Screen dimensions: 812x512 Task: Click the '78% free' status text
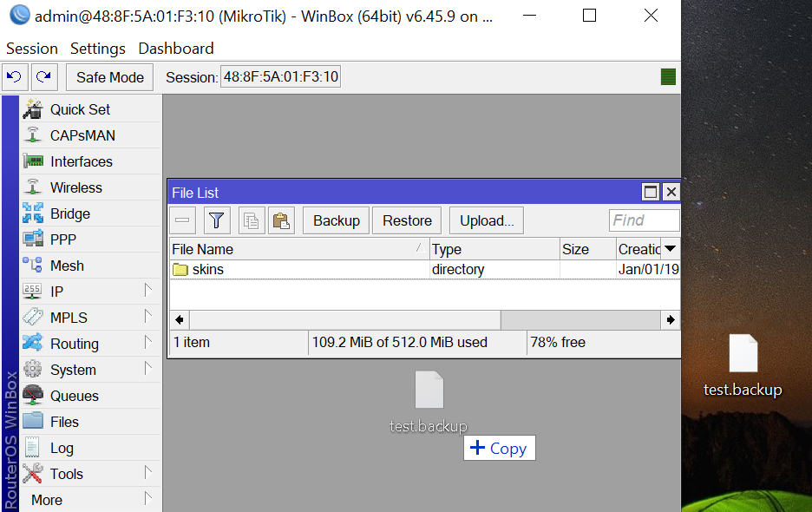(x=558, y=342)
